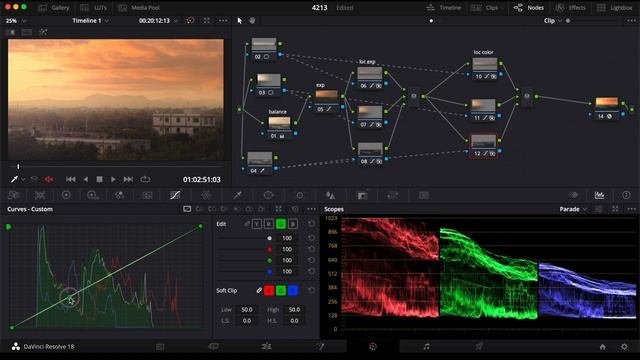Open the viewer options three-dot menu
This screenshot has height=360, width=640.
tap(223, 20)
